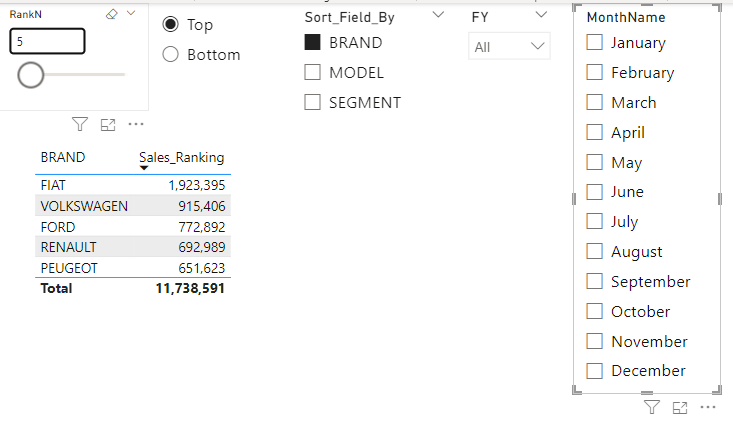733x443 pixels.
Task: Clear selections with the RankN eraser icon
Action: pos(111,14)
